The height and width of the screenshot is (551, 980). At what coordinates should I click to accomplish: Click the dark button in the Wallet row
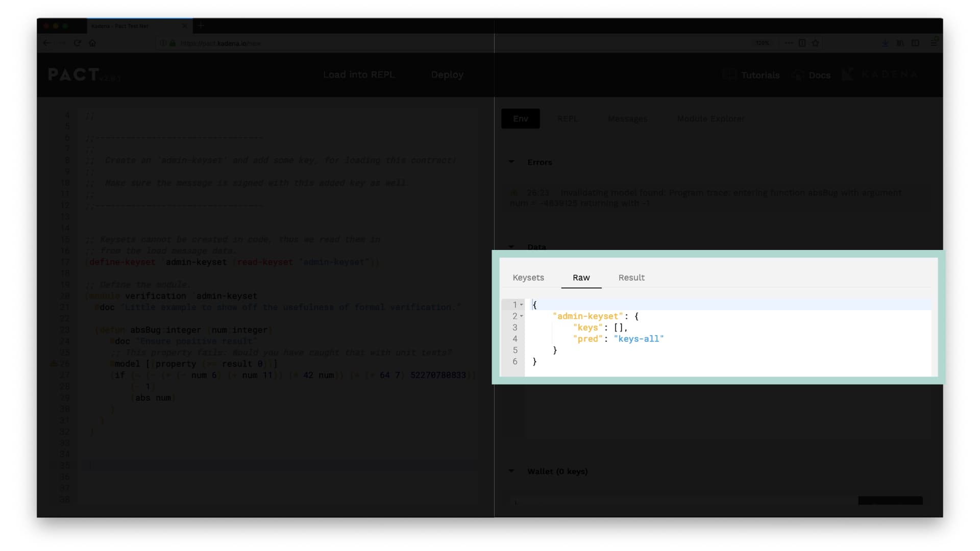[x=890, y=500]
